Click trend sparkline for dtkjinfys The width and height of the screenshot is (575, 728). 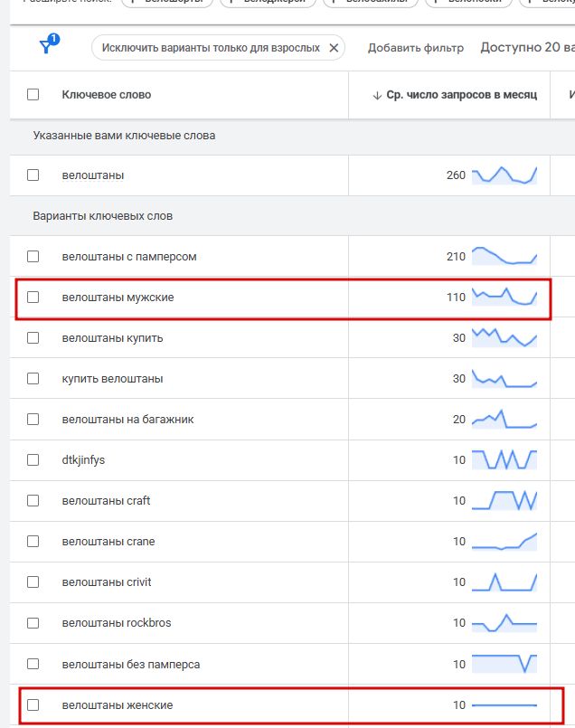[x=504, y=459]
